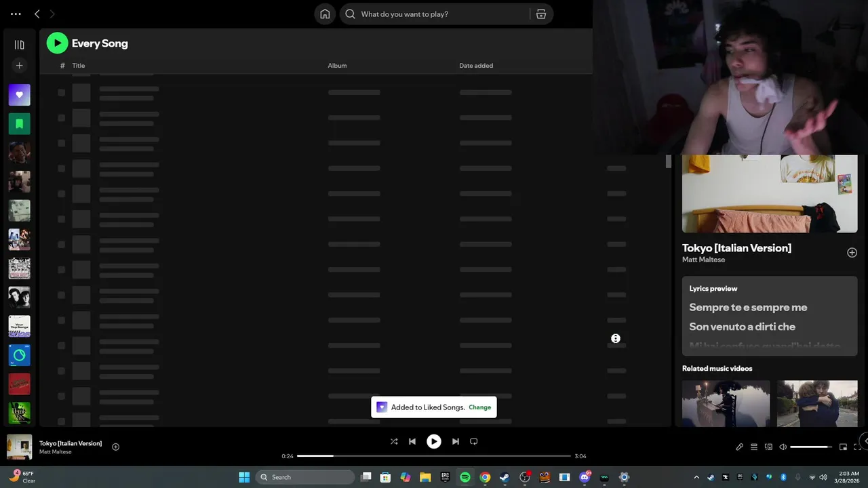The height and width of the screenshot is (488, 868).
Task: Open Spotify from the taskbar
Action: (465, 477)
